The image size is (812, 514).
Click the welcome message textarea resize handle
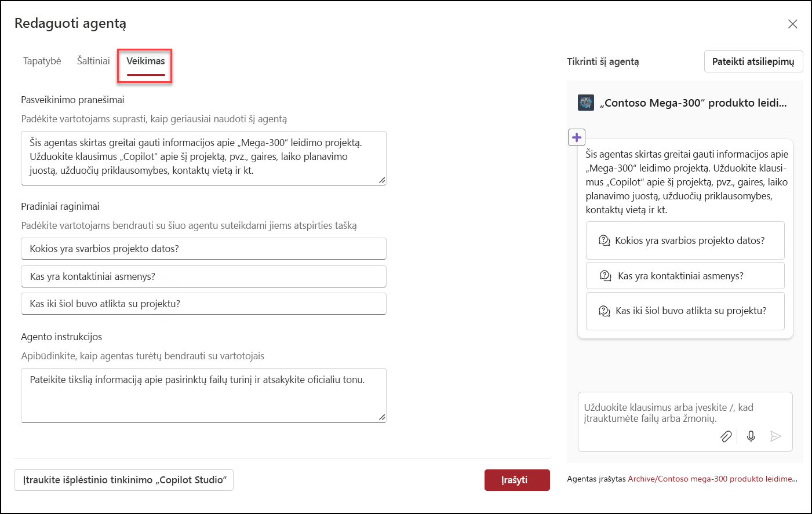click(x=382, y=181)
